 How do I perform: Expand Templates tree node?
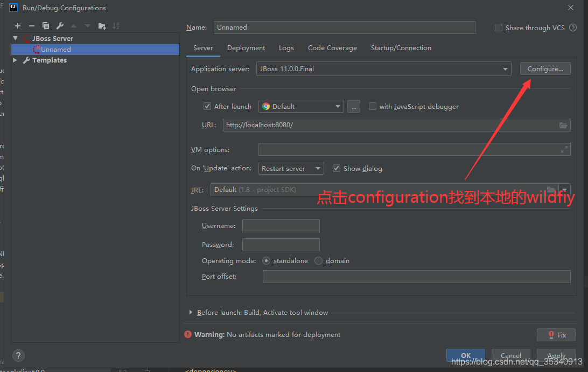click(x=15, y=60)
